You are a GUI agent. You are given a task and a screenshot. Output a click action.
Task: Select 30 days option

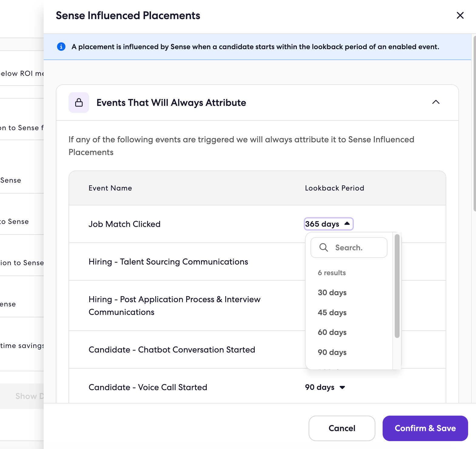tap(332, 293)
